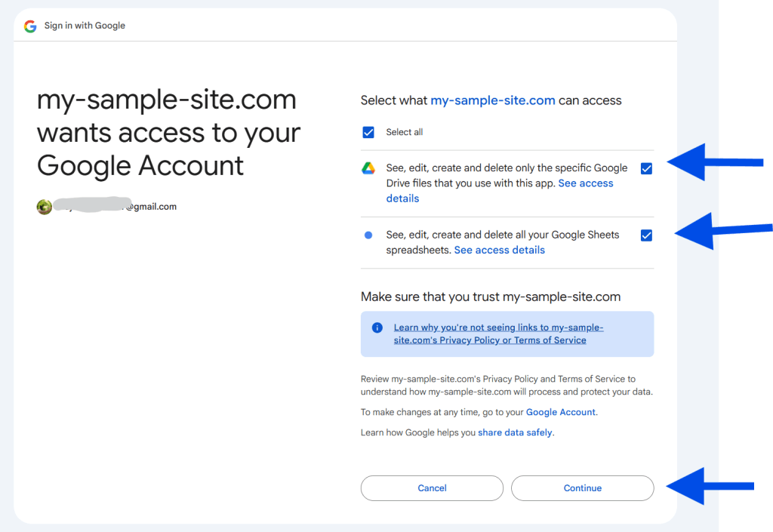This screenshot has height=532, width=773.
Task: Click the blurred gmail.com account address
Action: [x=115, y=206]
